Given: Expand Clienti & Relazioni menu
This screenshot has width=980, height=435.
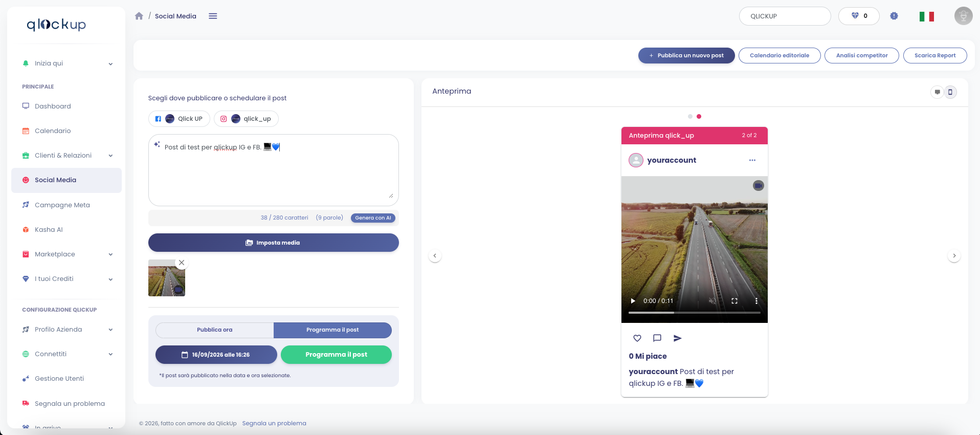Looking at the screenshot, I should pyautogui.click(x=66, y=156).
